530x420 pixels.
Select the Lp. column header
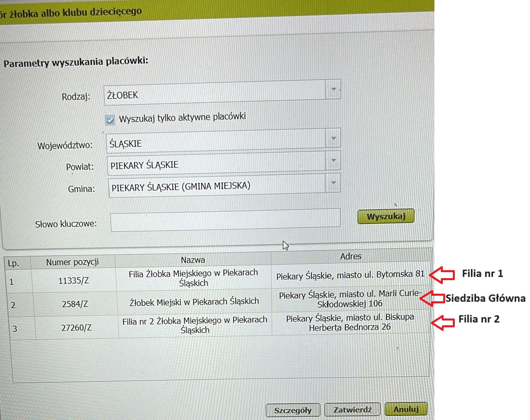point(18,263)
